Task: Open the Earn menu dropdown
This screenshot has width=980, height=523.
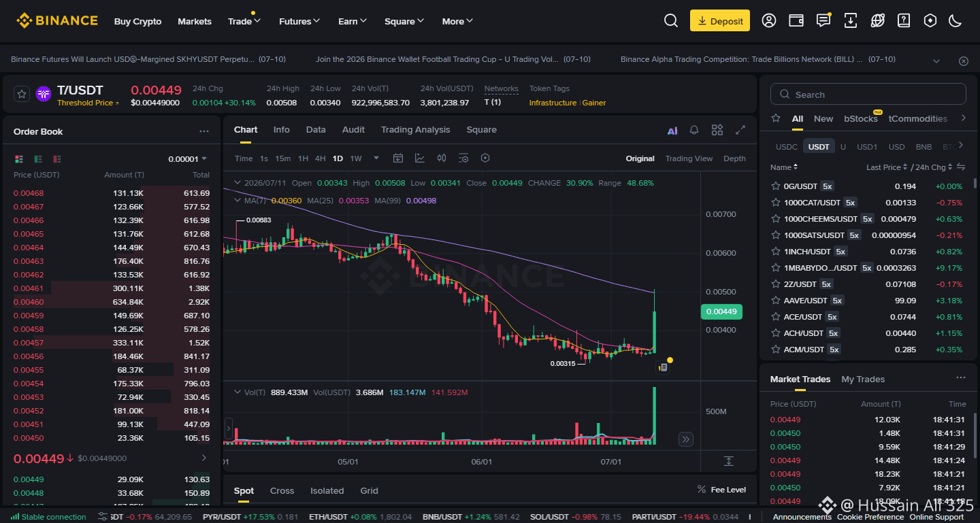Action: click(x=353, y=21)
